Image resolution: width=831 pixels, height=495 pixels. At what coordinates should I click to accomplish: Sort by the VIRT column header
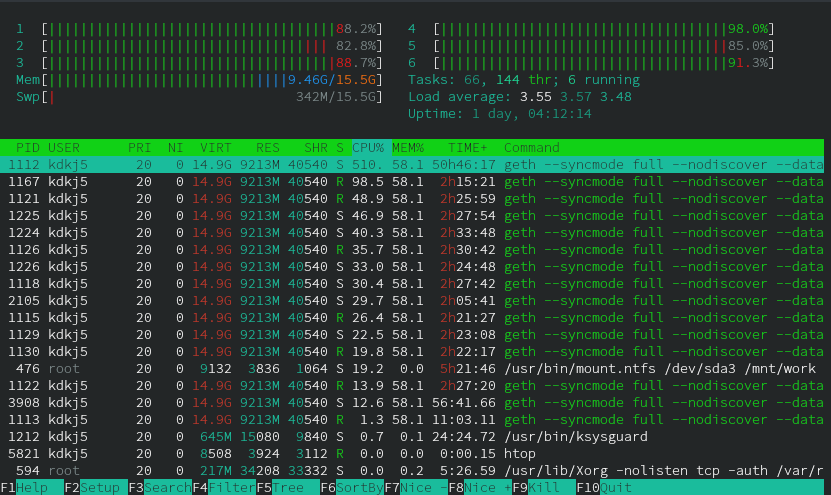pos(216,148)
